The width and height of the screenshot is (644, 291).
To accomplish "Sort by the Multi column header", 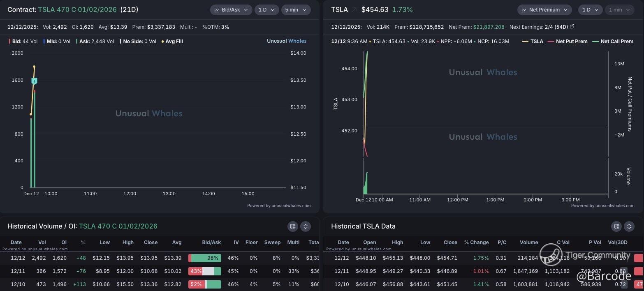I will 293,242.
